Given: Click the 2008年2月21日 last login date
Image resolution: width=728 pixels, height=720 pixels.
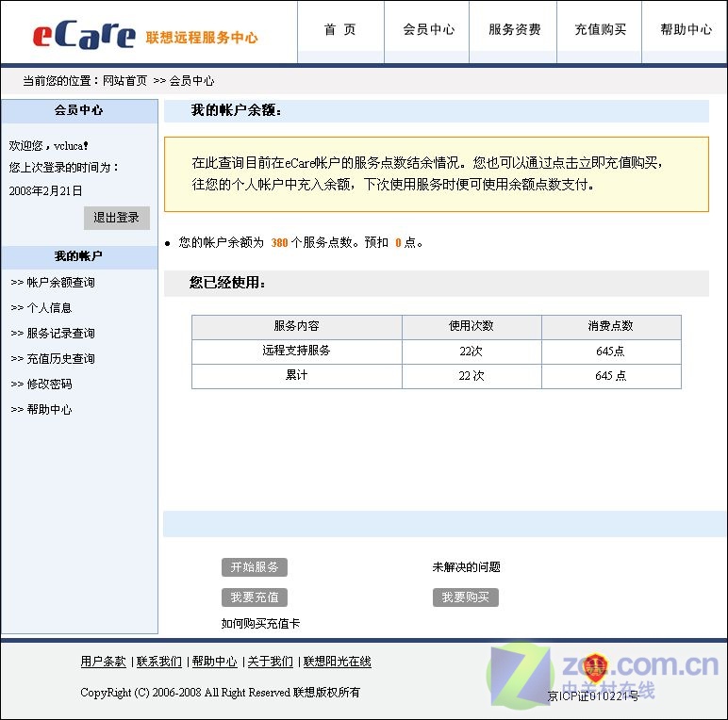Looking at the screenshot, I should click(x=45, y=190).
